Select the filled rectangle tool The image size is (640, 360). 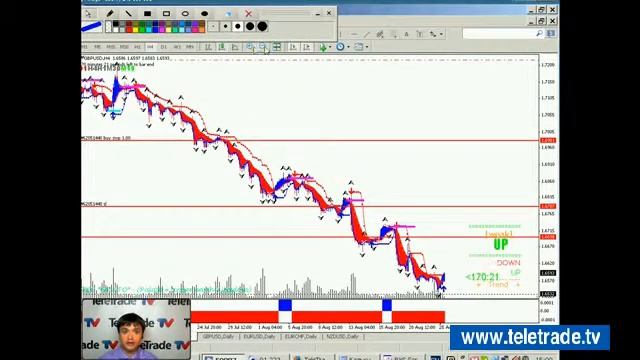147,14
